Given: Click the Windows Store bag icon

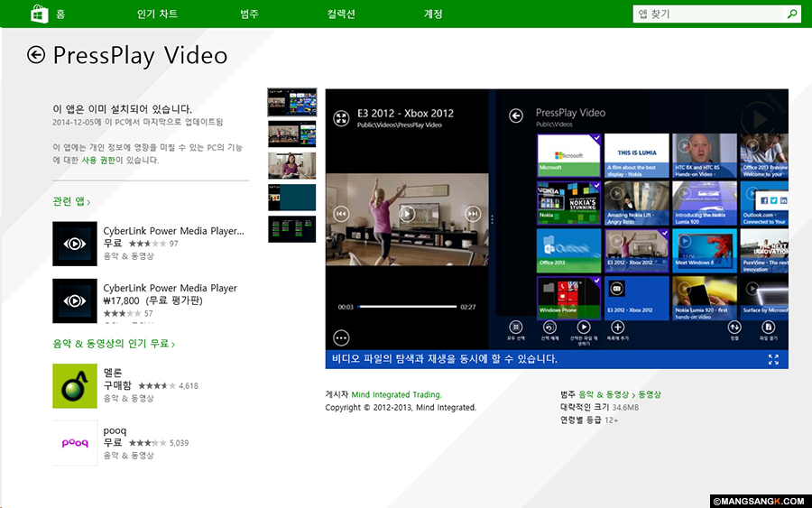Looking at the screenshot, I should [x=40, y=14].
